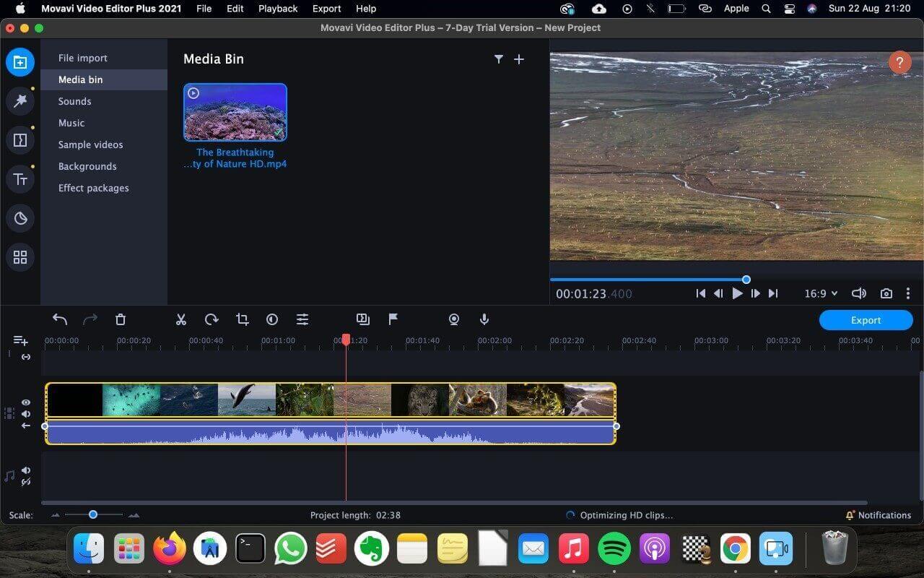Redo the last undone action

[x=90, y=319]
